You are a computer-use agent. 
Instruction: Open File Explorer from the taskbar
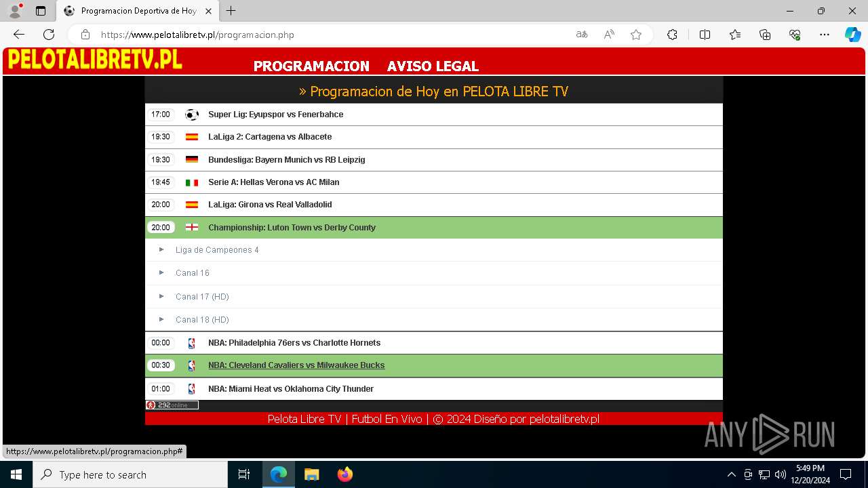(x=312, y=474)
